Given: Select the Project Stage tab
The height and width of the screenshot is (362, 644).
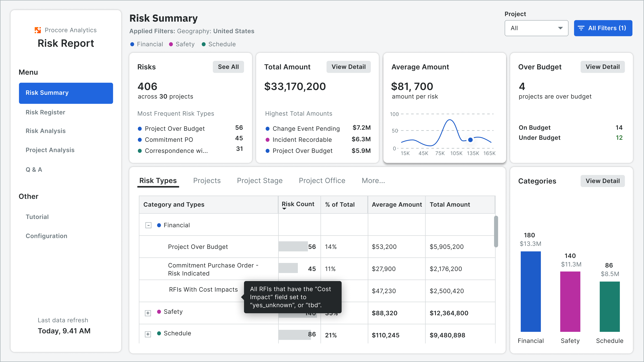Looking at the screenshot, I should [260, 181].
